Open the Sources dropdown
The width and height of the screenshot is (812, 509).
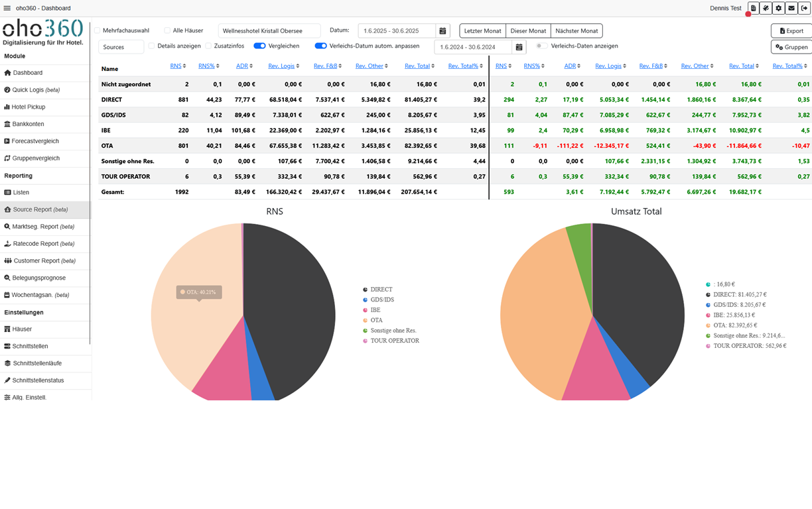pos(121,47)
